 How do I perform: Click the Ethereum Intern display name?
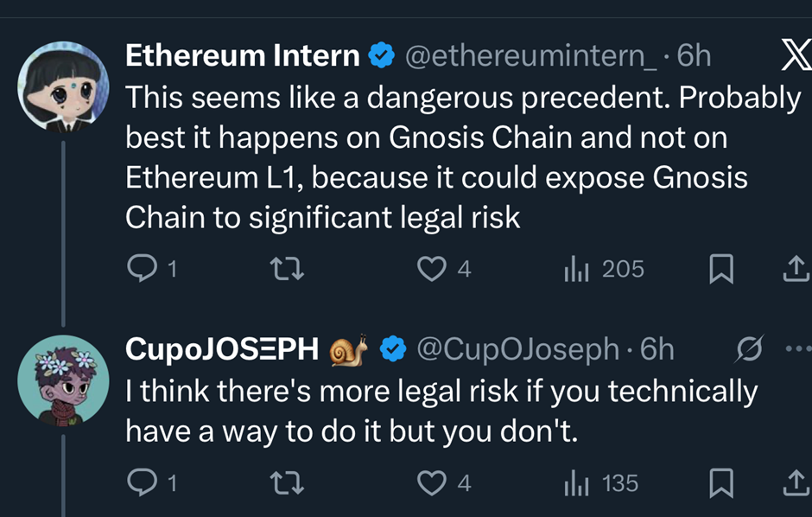(x=242, y=55)
